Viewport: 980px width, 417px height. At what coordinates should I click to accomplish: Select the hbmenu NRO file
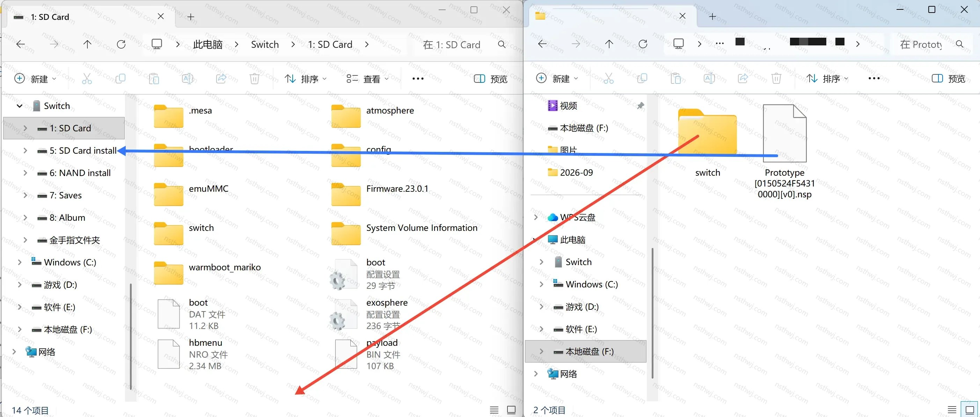click(193, 354)
